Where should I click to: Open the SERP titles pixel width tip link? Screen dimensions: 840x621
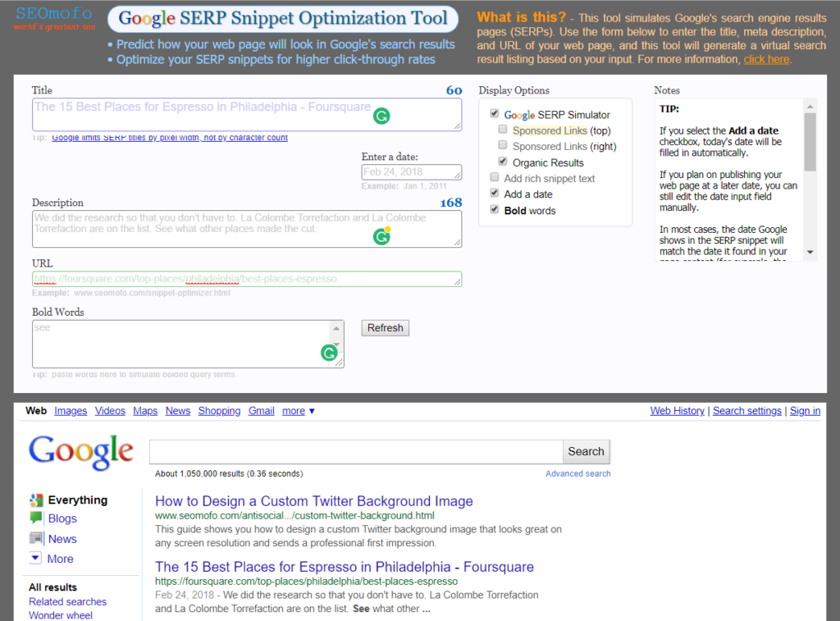click(x=170, y=138)
